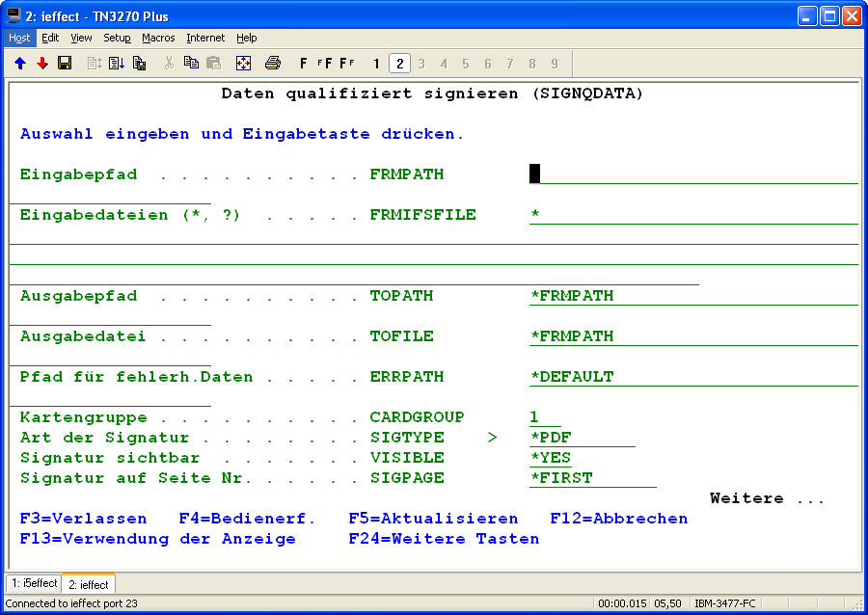Viewport: 868px width, 615px height.
Task: Click the red down arrow toolbar icon
Action: pos(41,64)
